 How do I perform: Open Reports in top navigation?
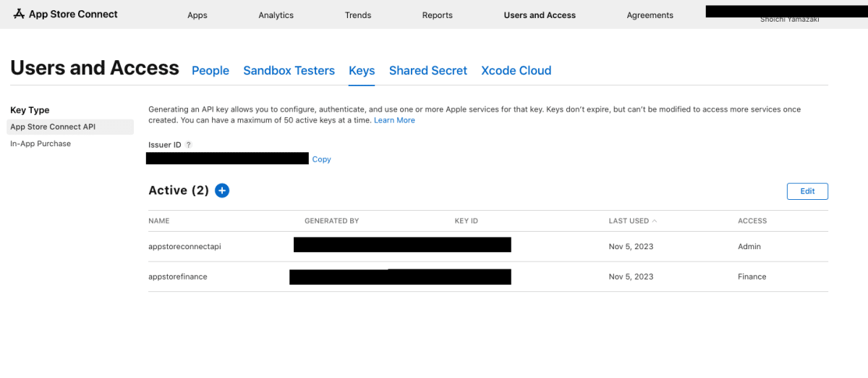[x=438, y=15]
